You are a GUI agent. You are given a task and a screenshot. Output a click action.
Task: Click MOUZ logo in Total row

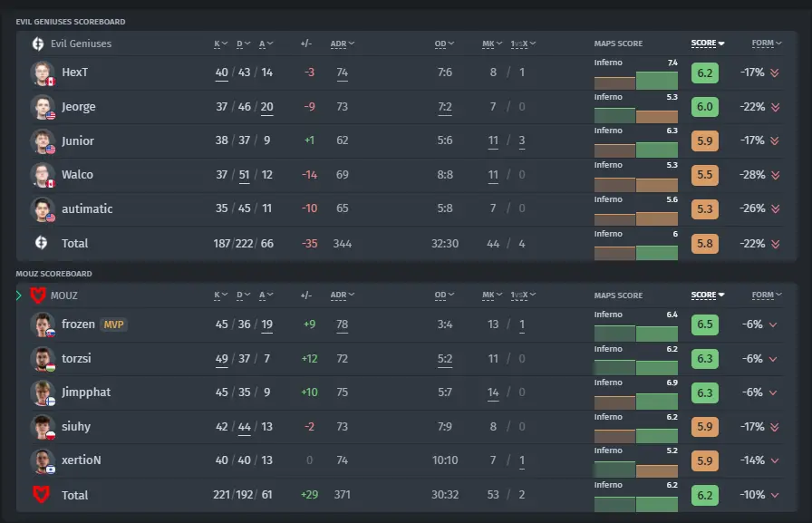point(41,495)
